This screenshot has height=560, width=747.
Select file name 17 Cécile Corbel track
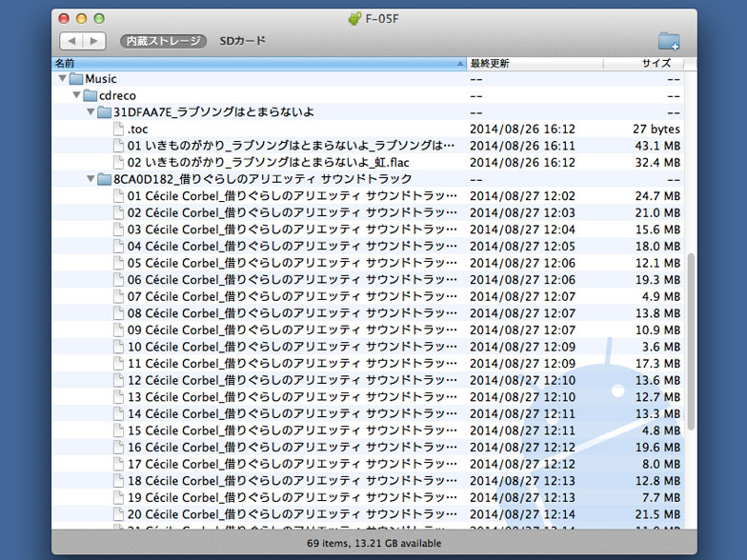pyautogui.click(x=292, y=464)
